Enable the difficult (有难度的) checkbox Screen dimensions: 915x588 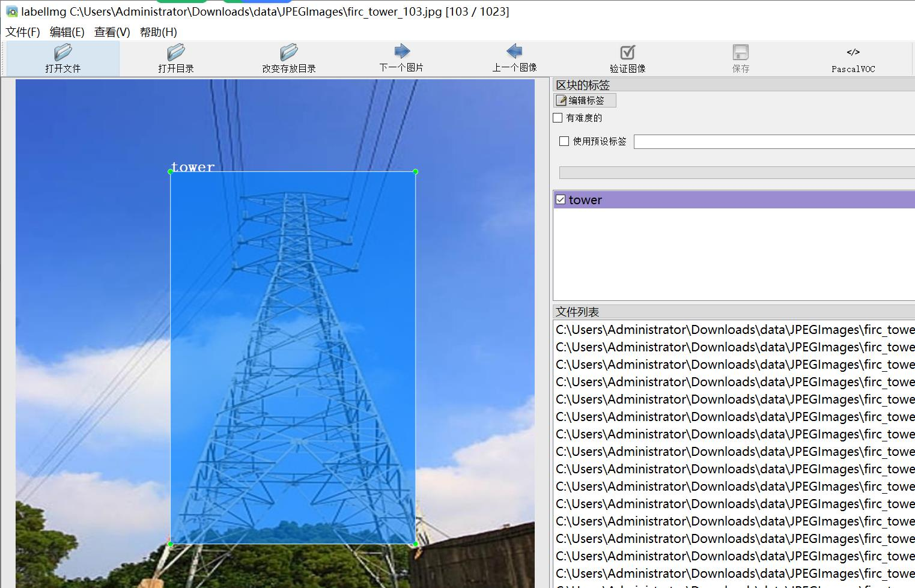click(x=558, y=118)
